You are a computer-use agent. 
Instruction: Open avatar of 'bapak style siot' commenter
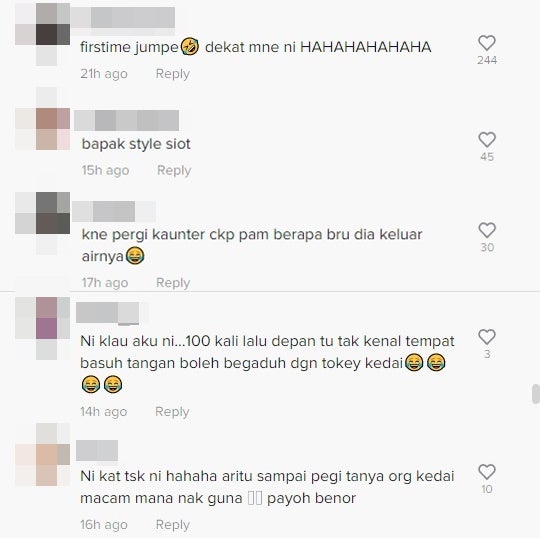coord(43,129)
